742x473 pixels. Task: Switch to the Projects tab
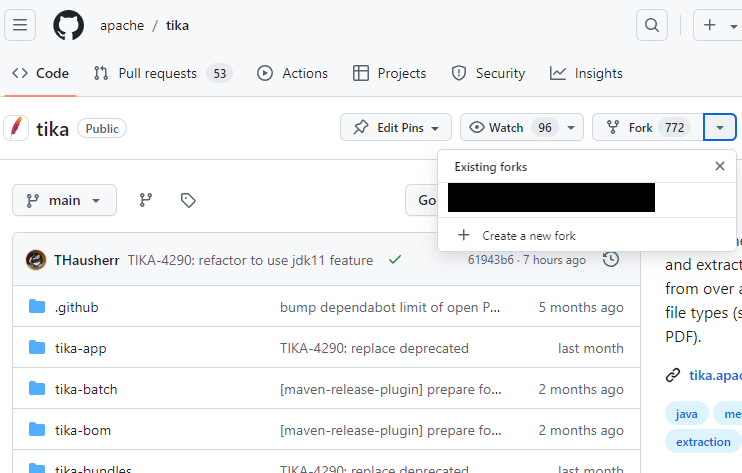389,73
